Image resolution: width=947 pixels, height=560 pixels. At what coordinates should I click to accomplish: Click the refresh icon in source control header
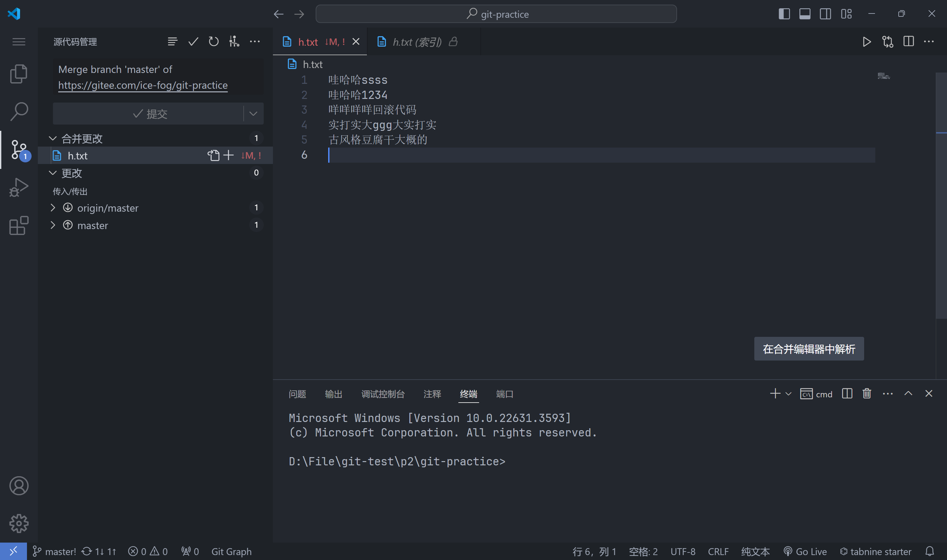point(214,41)
